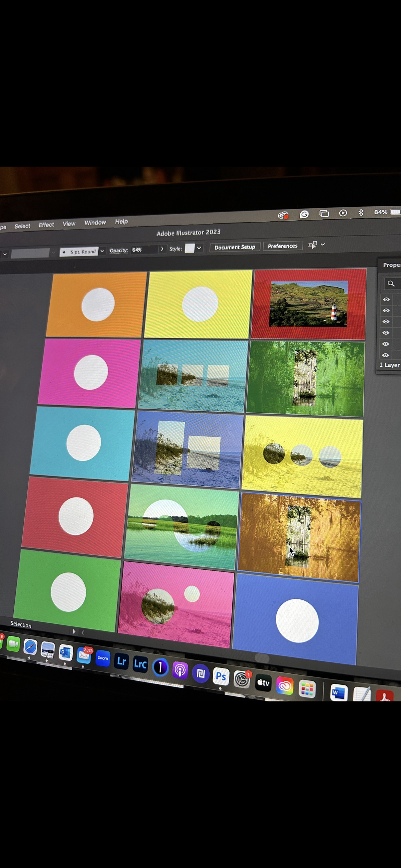The image size is (401, 868).
Task: Open the Window menu
Action: click(95, 222)
